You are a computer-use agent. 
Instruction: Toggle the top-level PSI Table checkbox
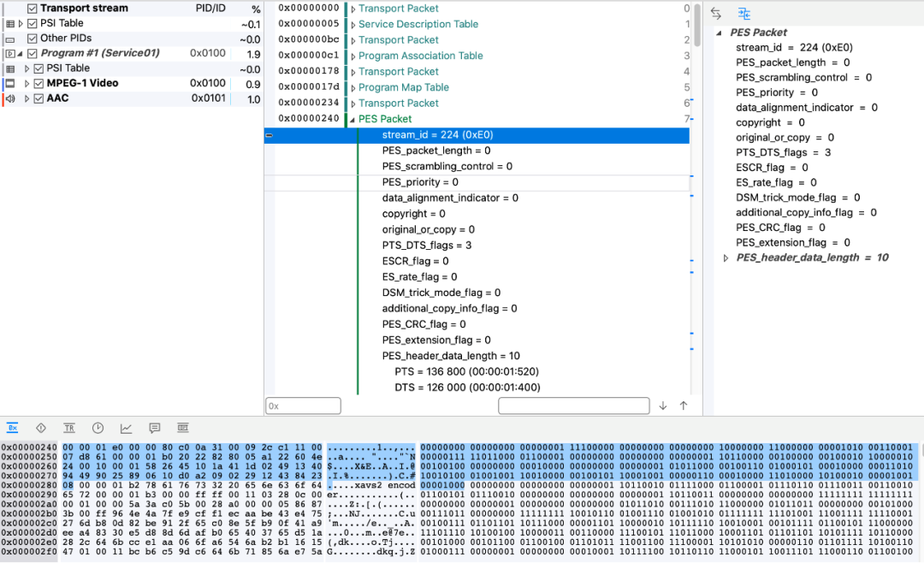click(33, 24)
